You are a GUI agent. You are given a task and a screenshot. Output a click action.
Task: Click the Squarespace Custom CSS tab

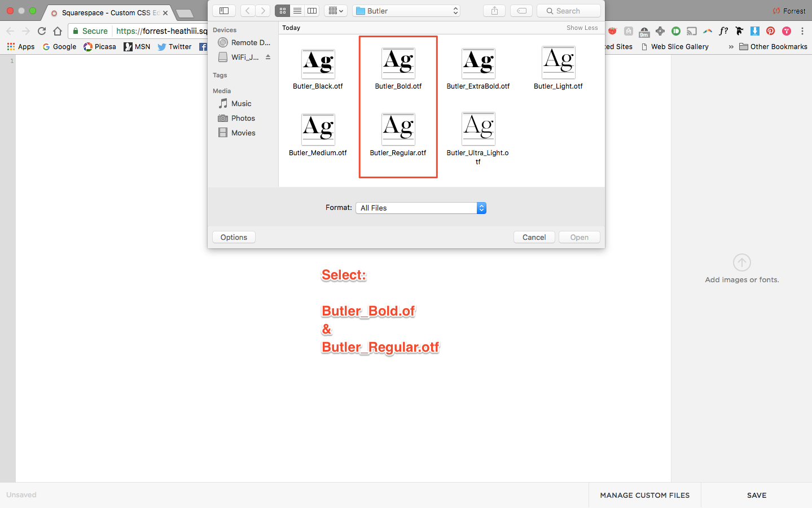tap(107, 12)
